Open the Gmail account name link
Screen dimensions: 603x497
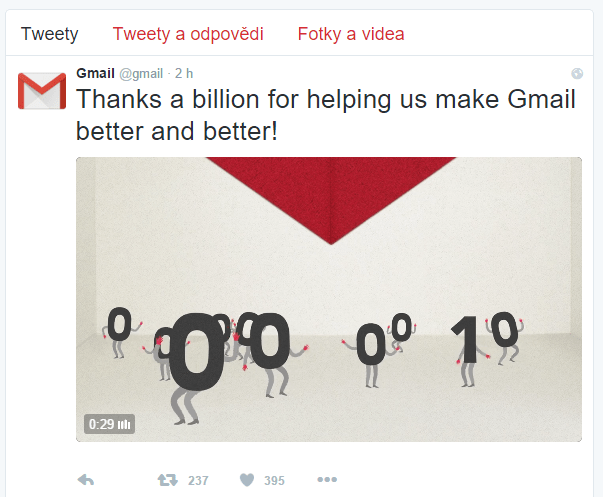[95, 73]
